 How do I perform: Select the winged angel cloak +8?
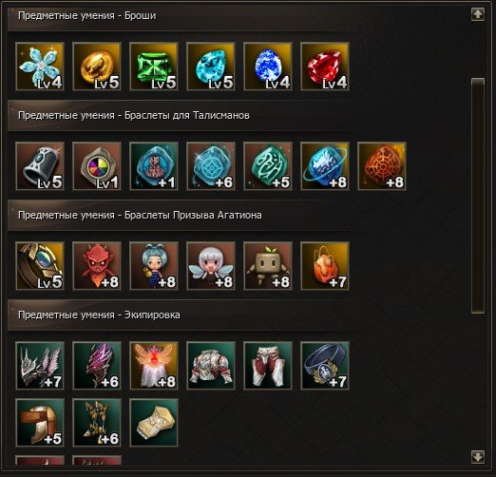(x=154, y=365)
